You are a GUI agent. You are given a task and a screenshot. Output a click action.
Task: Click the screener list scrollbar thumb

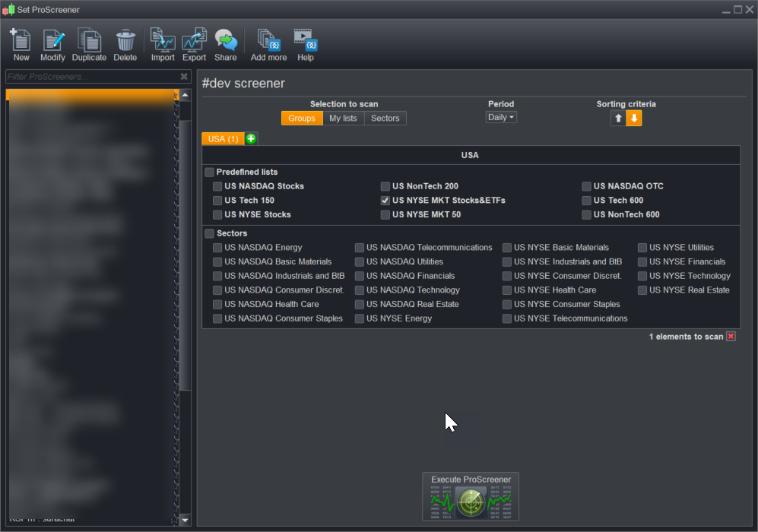[x=186, y=255]
